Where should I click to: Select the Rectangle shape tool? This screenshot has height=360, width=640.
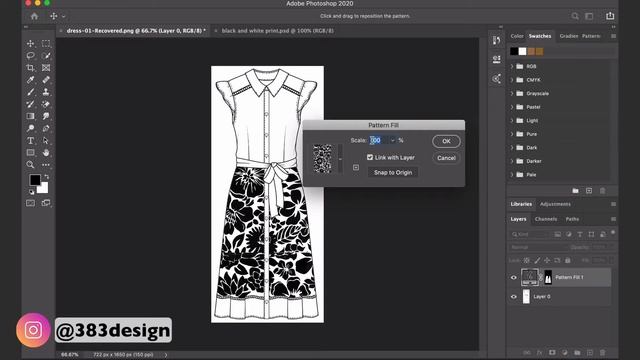(31, 153)
